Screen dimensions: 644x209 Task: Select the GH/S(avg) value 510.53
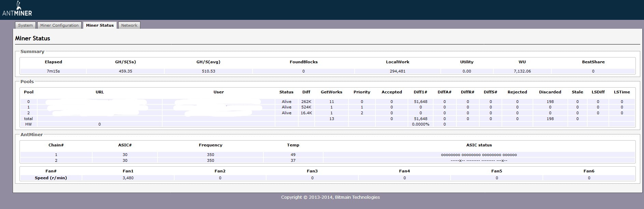pos(208,71)
